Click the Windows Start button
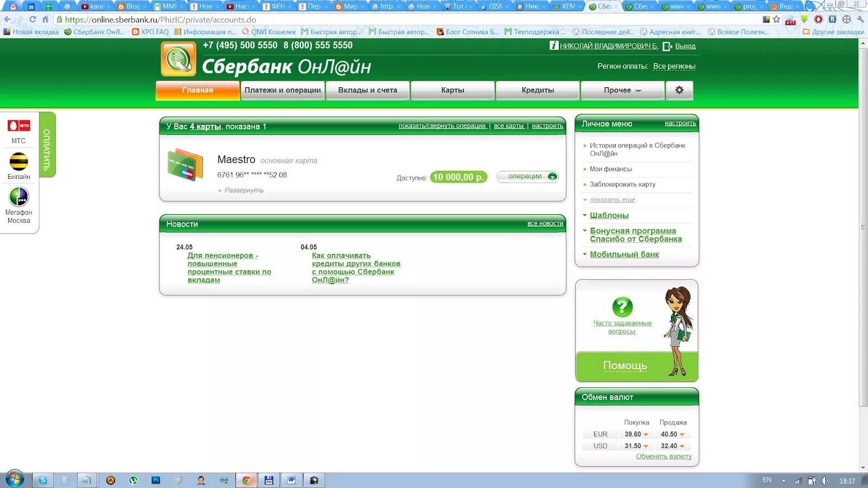The height and width of the screenshot is (488, 868). [x=15, y=480]
